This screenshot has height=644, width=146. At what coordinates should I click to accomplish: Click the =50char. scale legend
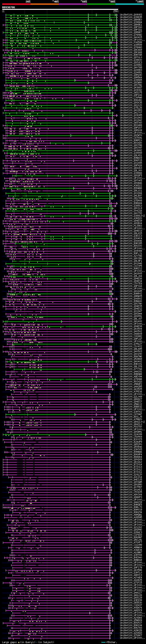pos(109,642)
